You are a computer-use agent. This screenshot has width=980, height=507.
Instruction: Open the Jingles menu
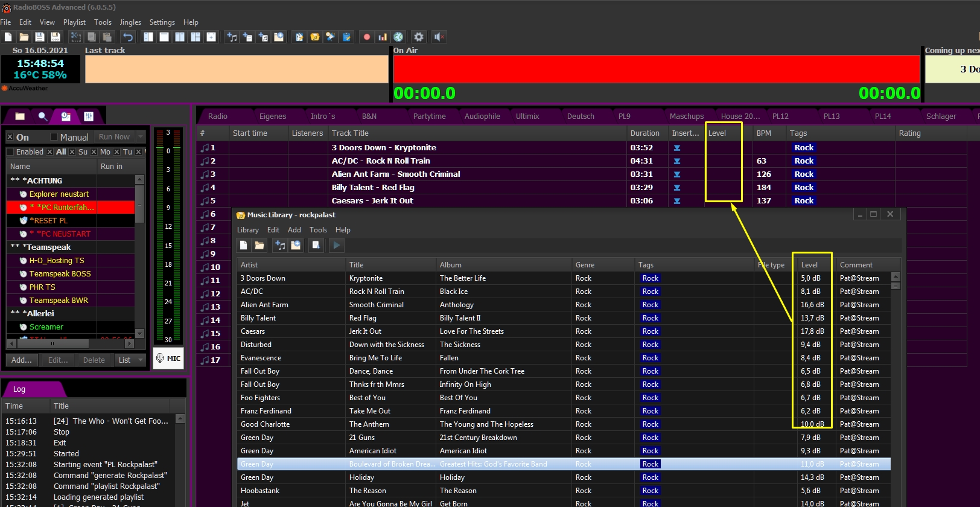coord(130,22)
